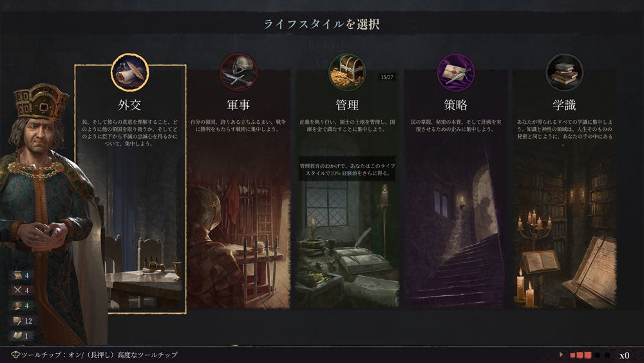This screenshot has width=644, height=363.
Task: Click the intrigue skill icon showing 12
Action: (17, 320)
